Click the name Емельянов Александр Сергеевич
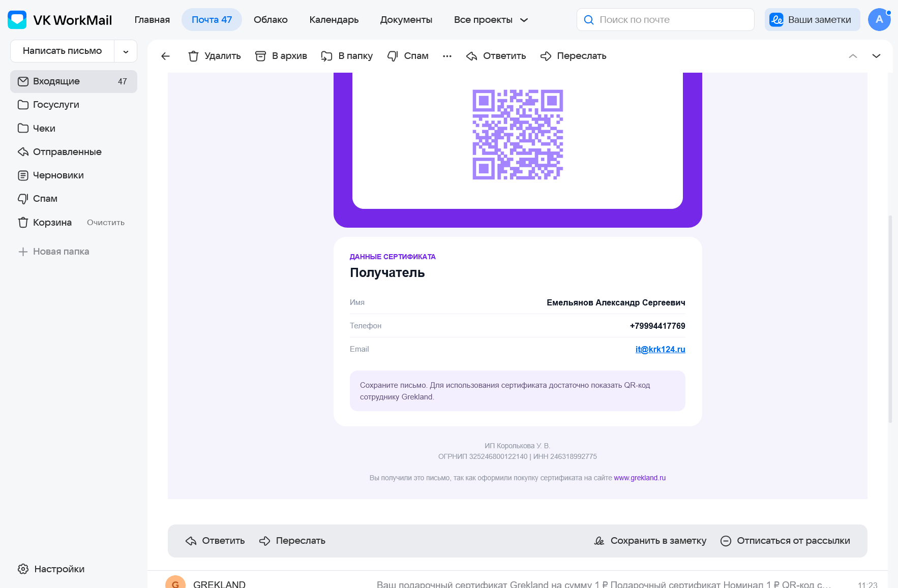 click(x=616, y=302)
